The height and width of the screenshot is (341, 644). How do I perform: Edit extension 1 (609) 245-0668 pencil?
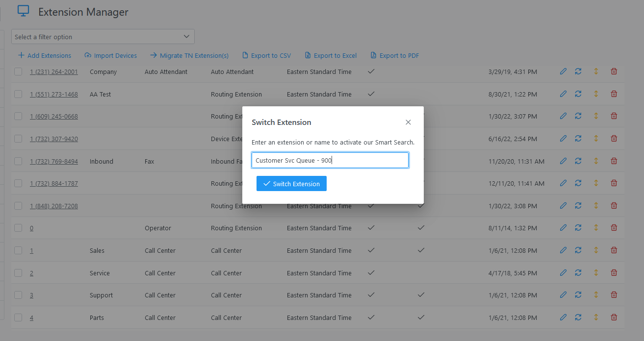[x=563, y=116]
